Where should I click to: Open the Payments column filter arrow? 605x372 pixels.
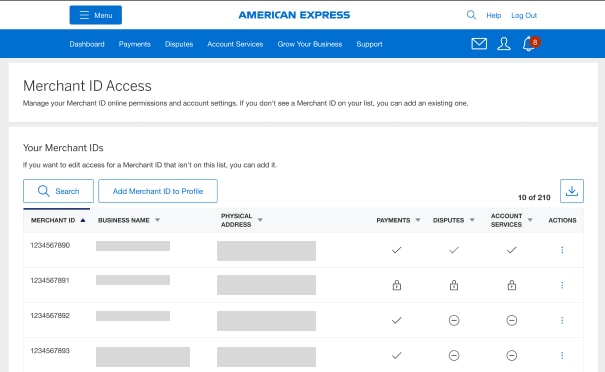click(x=418, y=220)
